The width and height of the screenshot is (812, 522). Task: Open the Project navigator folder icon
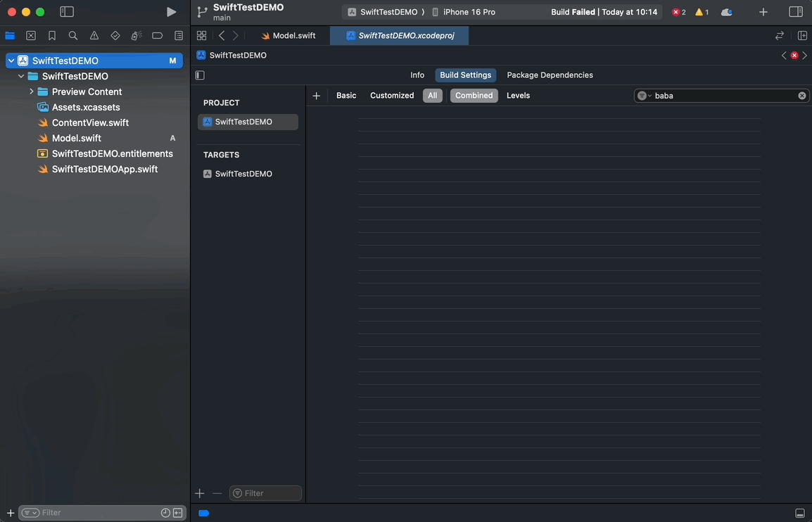pos(10,36)
